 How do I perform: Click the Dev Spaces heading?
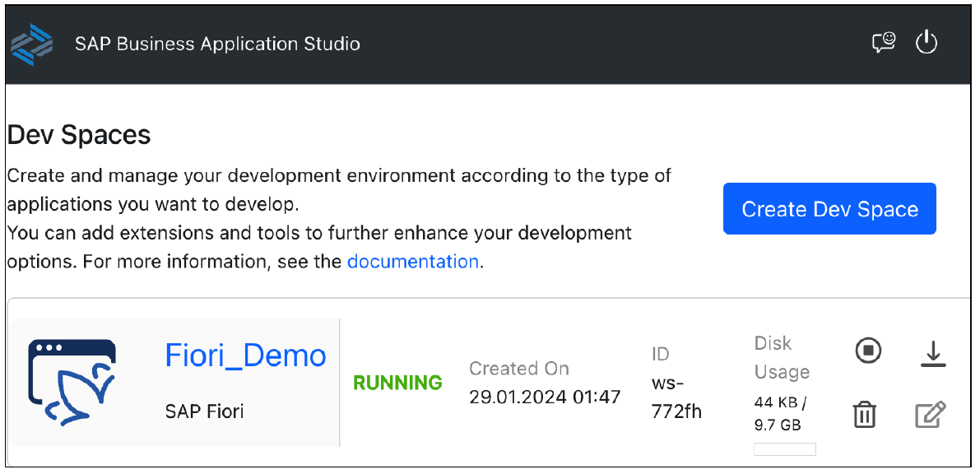79,134
